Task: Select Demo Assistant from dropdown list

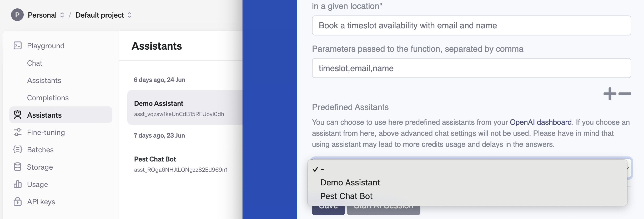Action: click(x=350, y=182)
